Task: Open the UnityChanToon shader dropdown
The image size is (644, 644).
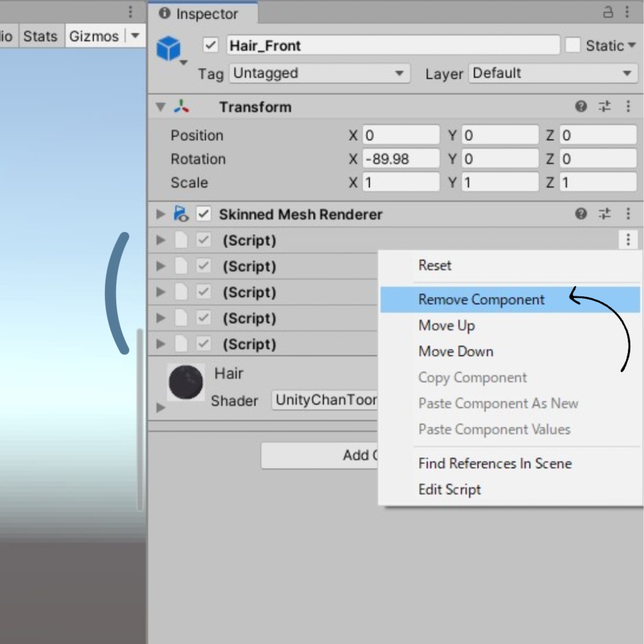Action: click(325, 399)
